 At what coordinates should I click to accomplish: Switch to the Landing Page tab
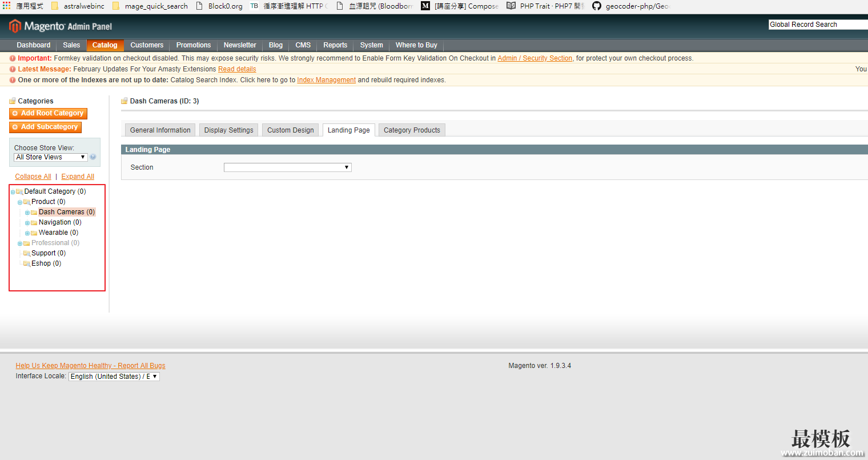[349, 130]
